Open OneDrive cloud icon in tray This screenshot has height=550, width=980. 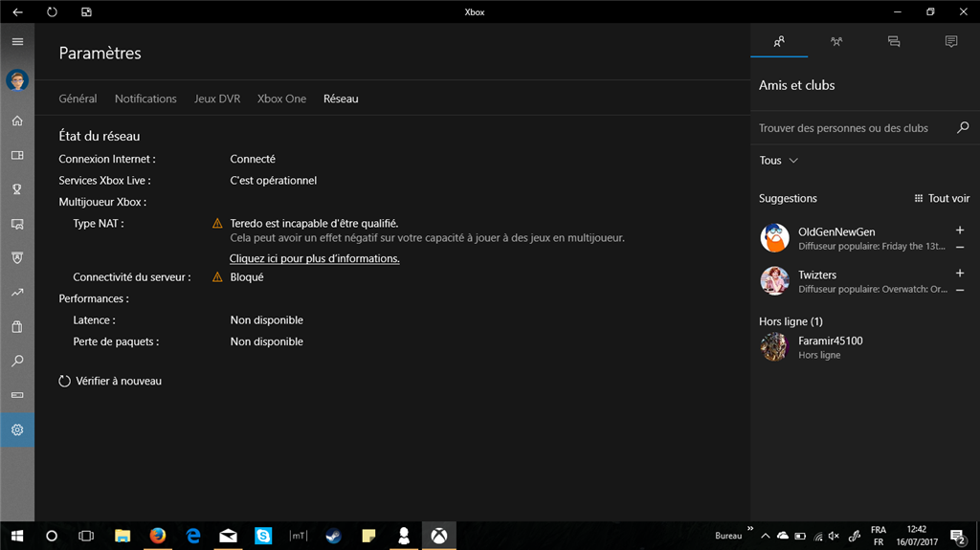783,536
